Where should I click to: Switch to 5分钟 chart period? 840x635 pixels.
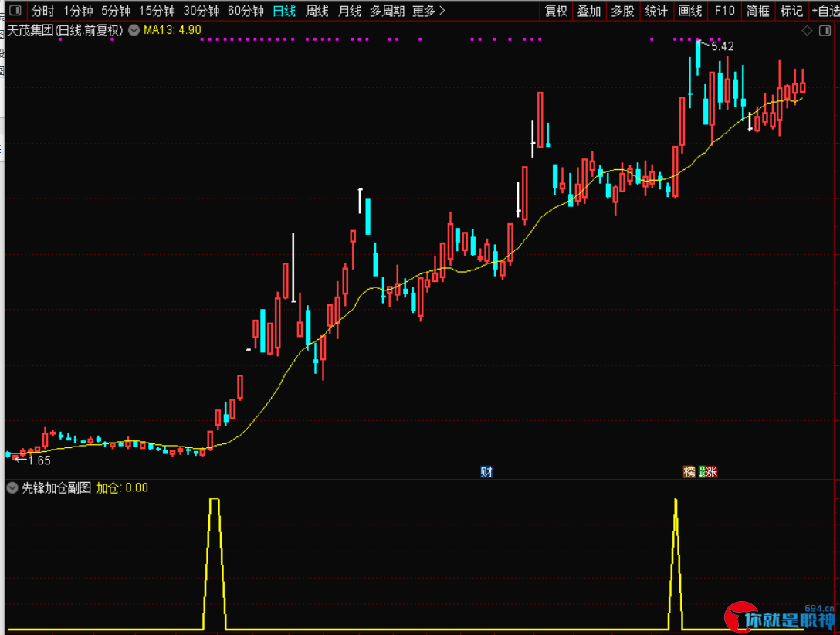point(116,11)
